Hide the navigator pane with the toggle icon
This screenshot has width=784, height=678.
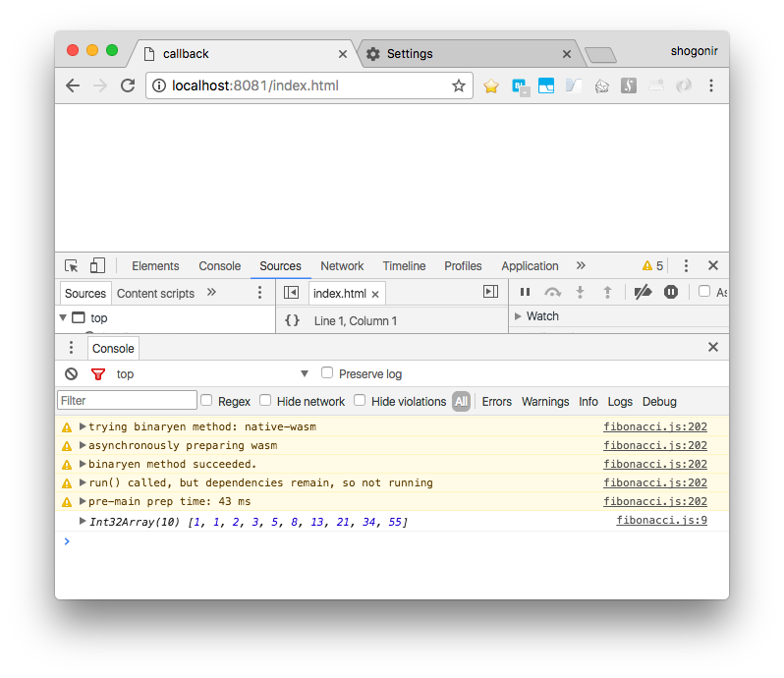click(291, 292)
